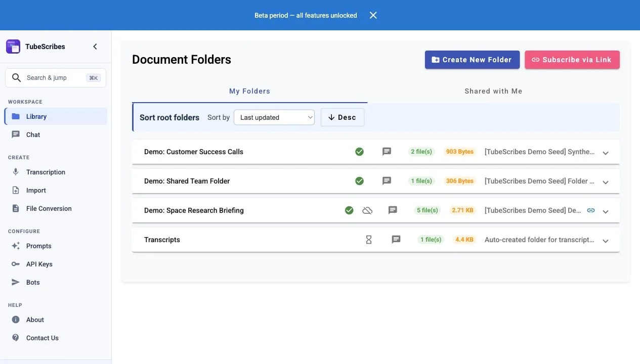Expand the Transcripts folder row
Viewport: 640px width, 364px height.
click(606, 241)
